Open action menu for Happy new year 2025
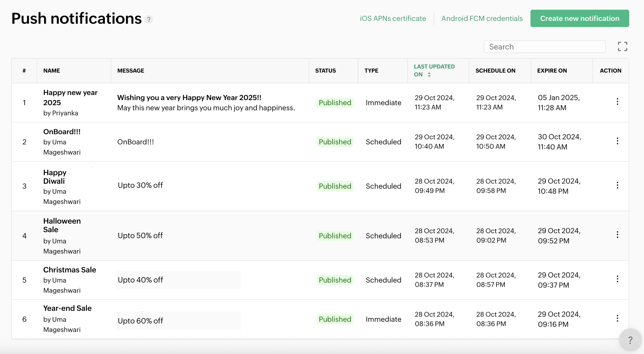Screen dimensions: 644x354 617,102
